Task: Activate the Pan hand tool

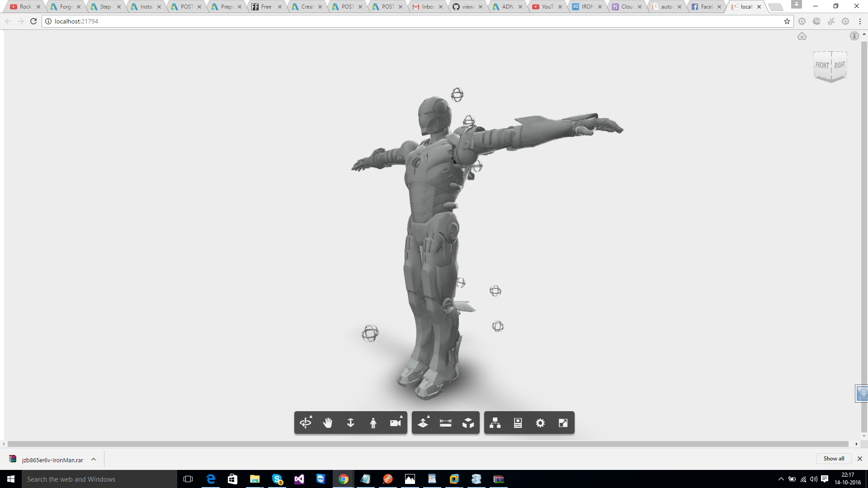Action: click(x=328, y=423)
